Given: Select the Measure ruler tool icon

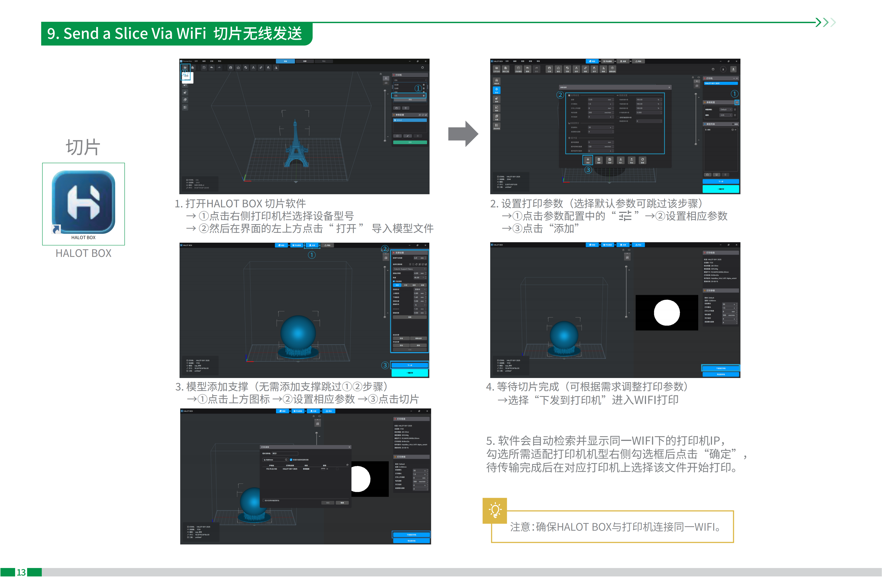Looking at the screenshot, I should [261, 68].
